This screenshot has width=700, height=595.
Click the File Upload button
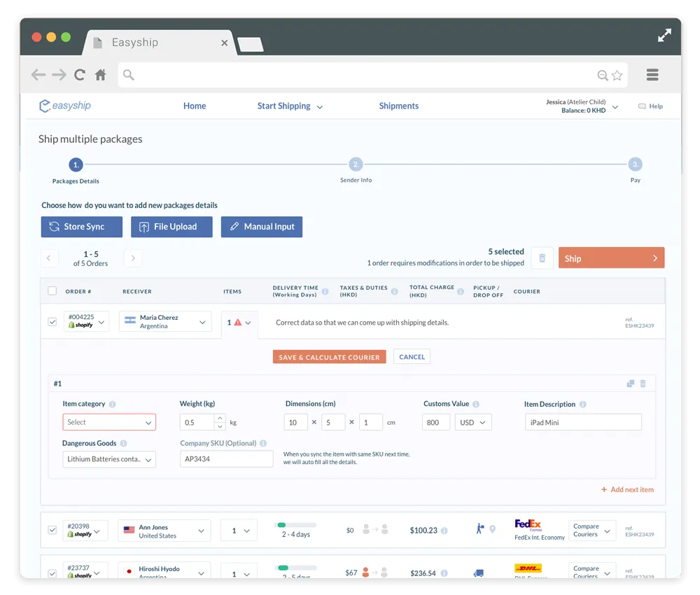coord(171,227)
